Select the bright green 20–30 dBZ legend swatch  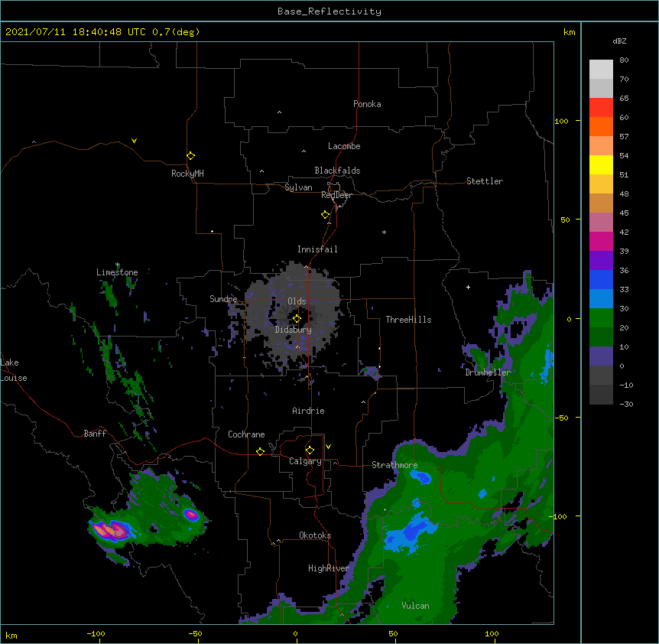pyautogui.click(x=601, y=318)
